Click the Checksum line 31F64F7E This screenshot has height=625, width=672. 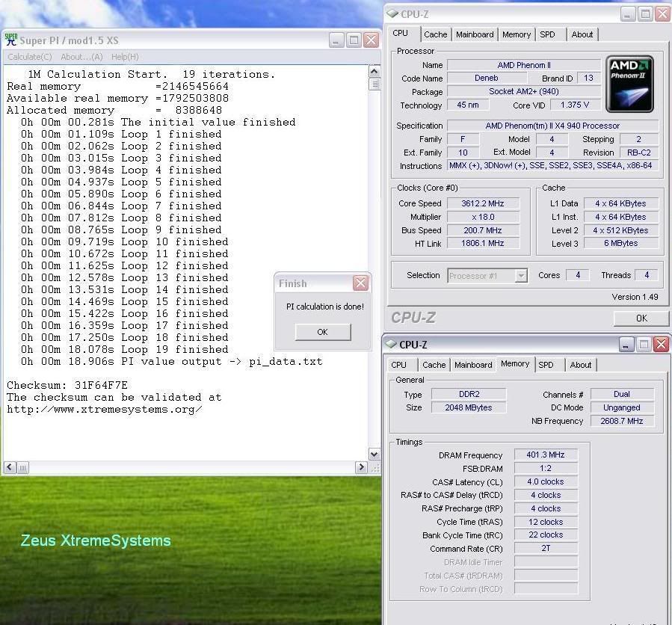[67, 385]
